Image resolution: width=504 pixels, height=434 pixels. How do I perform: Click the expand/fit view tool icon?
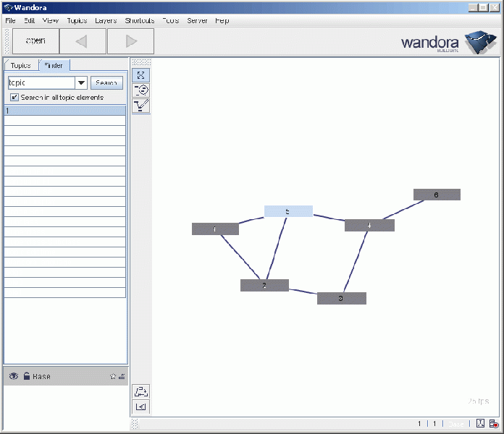[142, 75]
